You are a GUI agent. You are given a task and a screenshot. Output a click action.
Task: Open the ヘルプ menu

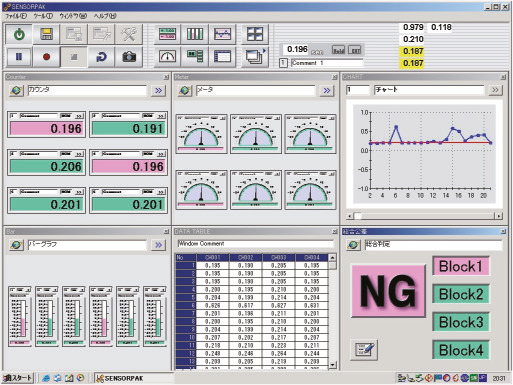(105, 16)
